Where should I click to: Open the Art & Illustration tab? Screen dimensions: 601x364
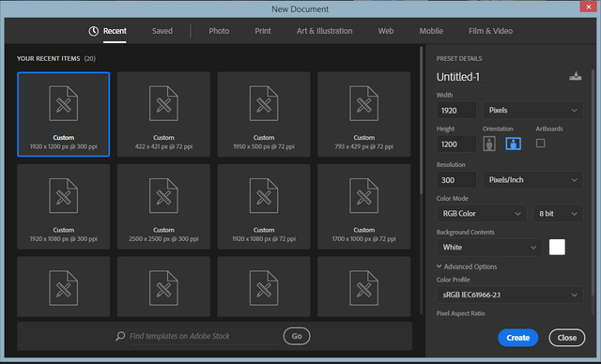(x=324, y=31)
